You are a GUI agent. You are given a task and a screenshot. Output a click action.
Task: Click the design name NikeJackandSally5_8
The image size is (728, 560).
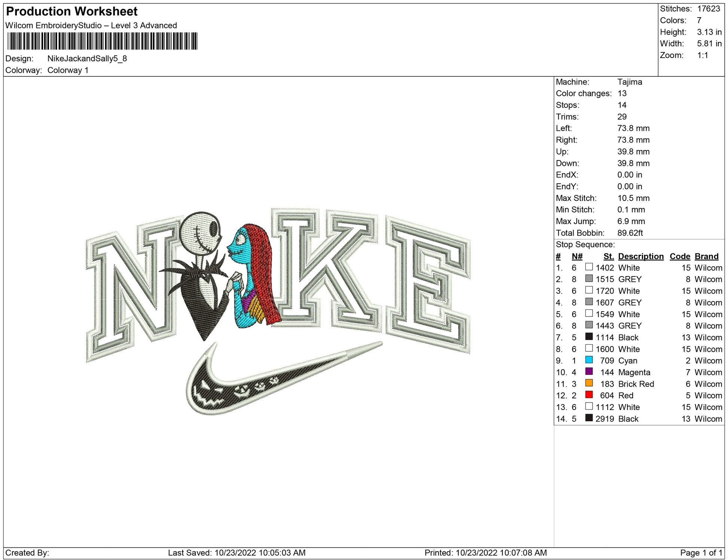[x=87, y=59]
